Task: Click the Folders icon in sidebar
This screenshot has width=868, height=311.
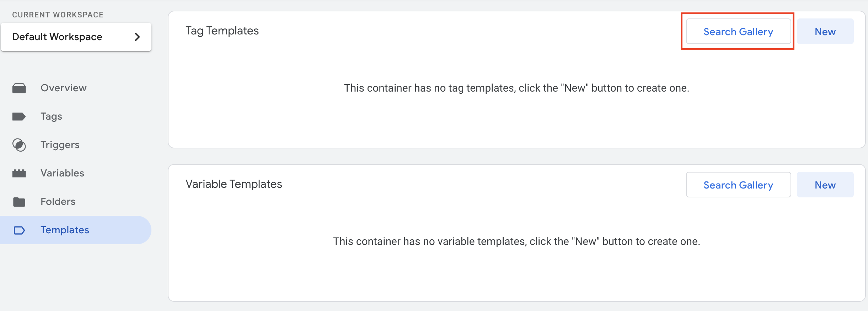Action: point(19,202)
